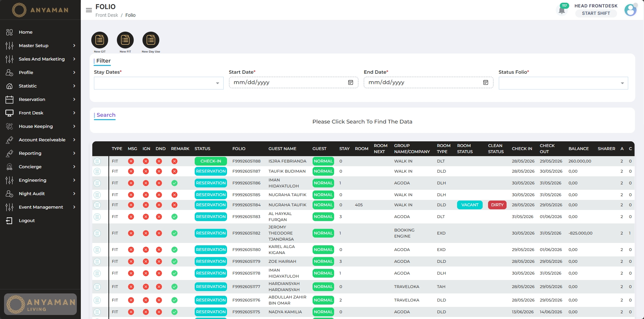The height and width of the screenshot is (319, 644).
Task: Click the Search link
Action: [x=106, y=115]
